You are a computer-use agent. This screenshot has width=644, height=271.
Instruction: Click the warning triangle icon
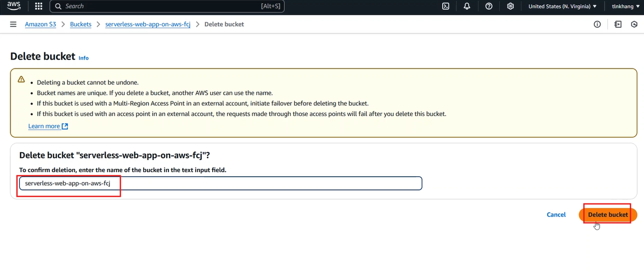(x=21, y=80)
